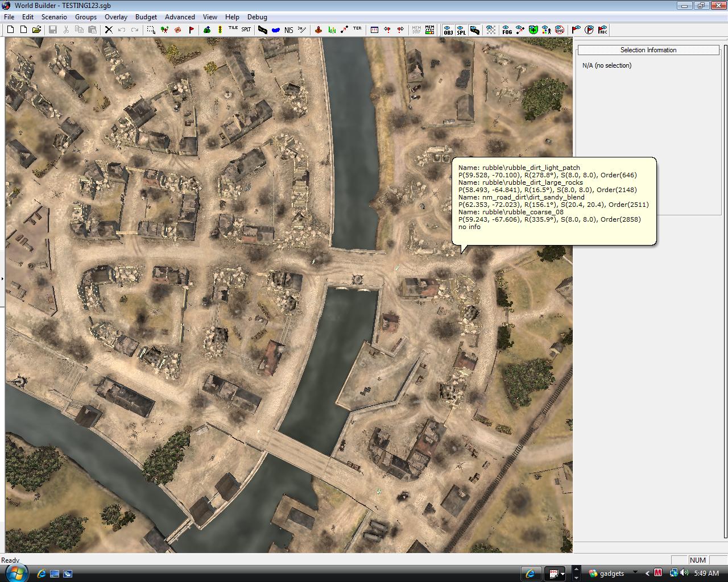
Task: Expand the collapsed left side panel arrow
Action: [x=2, y=278]
